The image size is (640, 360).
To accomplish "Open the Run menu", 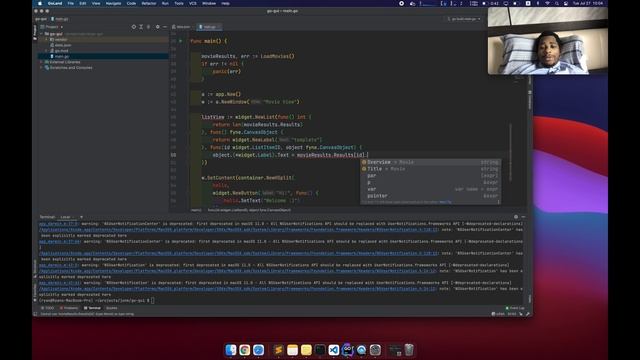I will tap(165, 3).
